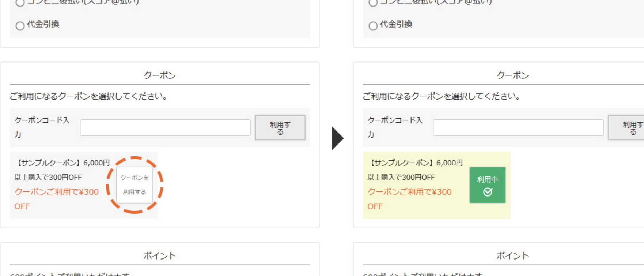This screenshot has height=276, width=644.
Task: Click the クーポンを利用する button
Action: [135, 185]
